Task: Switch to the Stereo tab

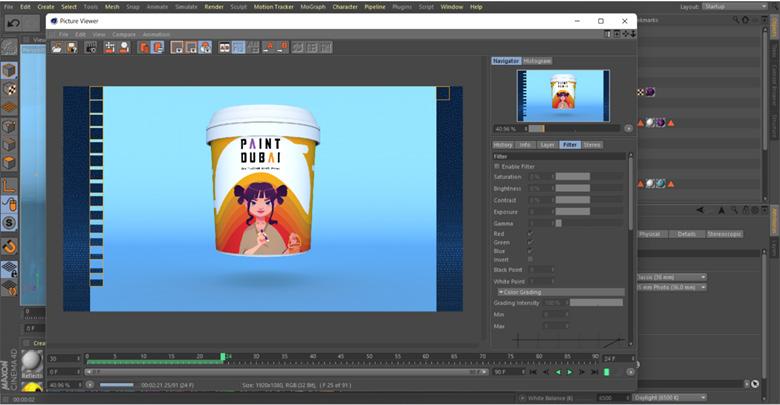Action: (592, 145)
